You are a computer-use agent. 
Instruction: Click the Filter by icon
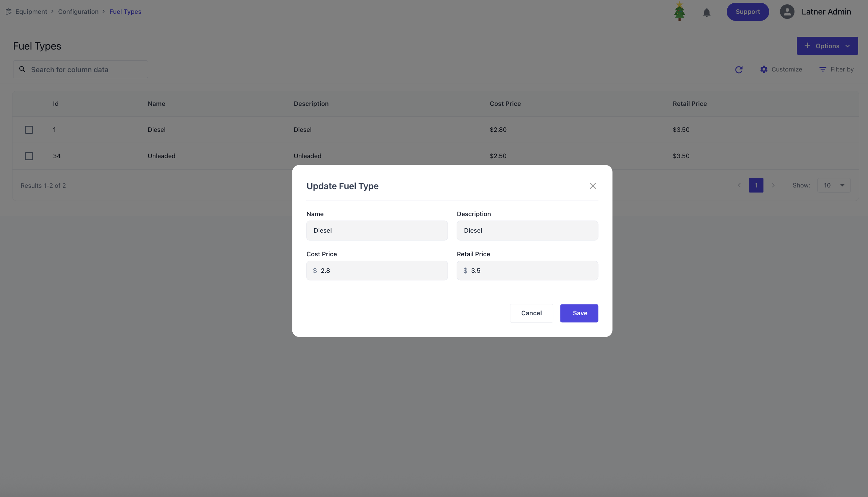point(822,69)
